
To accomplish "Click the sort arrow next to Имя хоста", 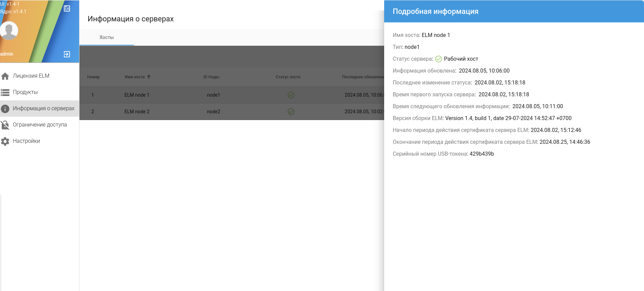I will 149,77.
